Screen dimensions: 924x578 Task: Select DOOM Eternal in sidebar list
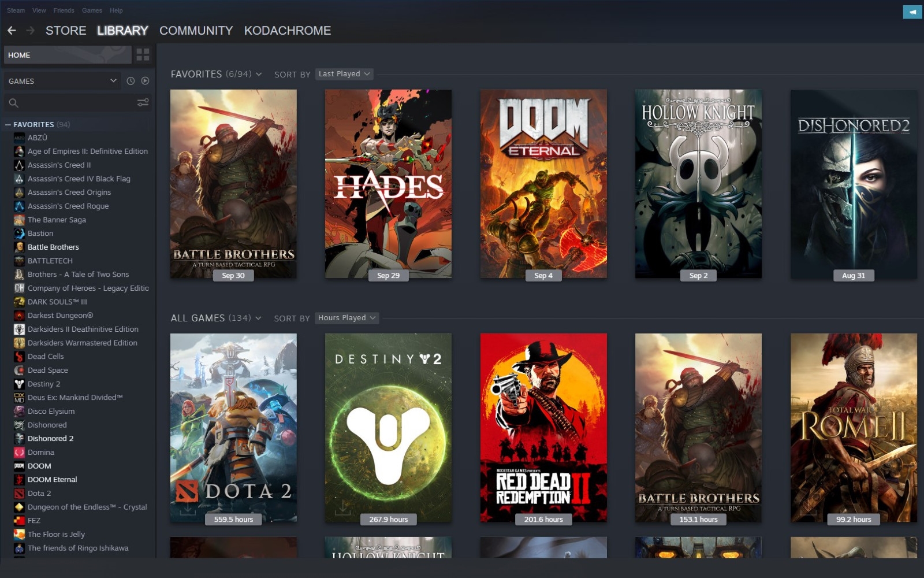click(x=52, y=480)
